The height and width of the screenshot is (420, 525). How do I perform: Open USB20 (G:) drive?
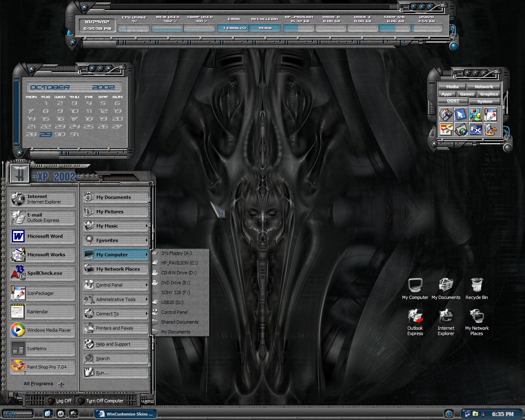[180, 302]
